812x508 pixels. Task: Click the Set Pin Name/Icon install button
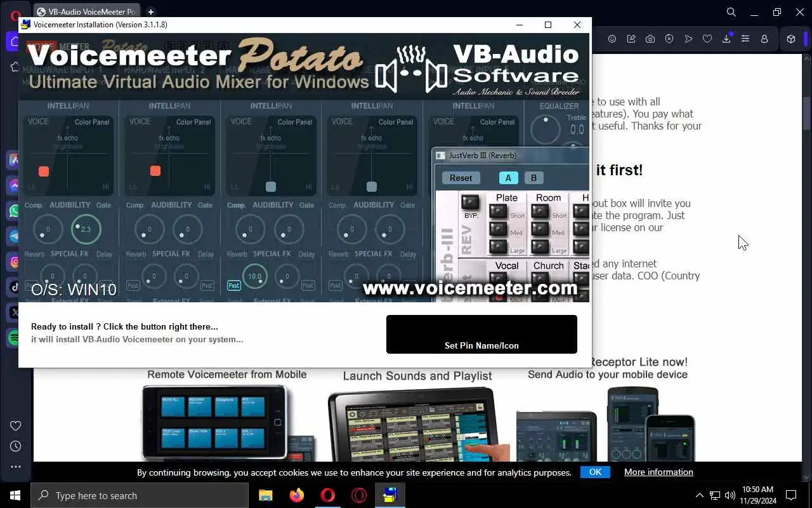click(481, 334)
